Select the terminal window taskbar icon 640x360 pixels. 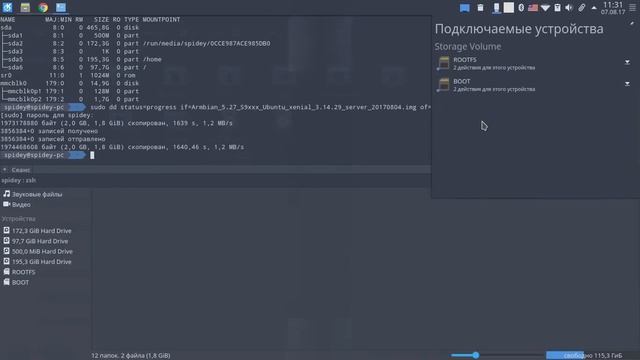pos(61,7)
